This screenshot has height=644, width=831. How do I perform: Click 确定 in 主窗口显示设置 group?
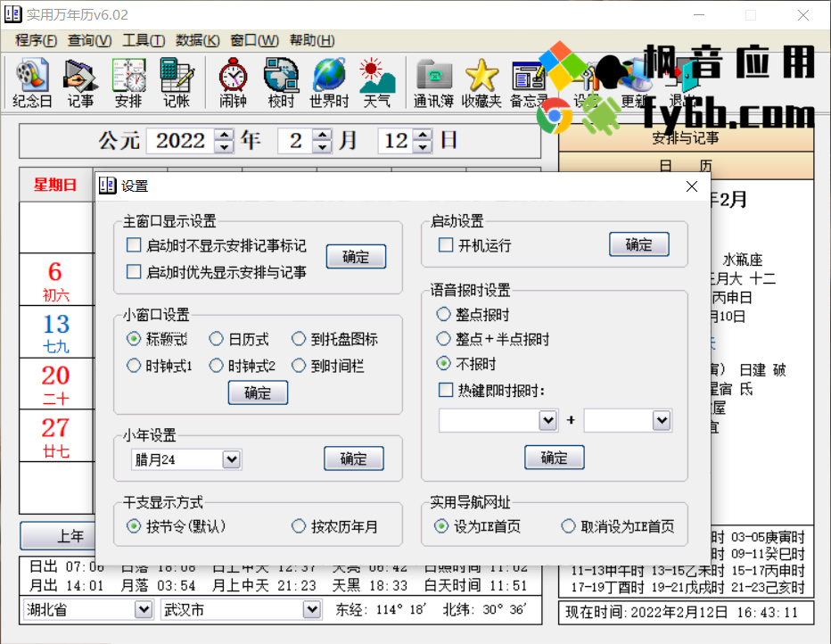pos(356,257)
